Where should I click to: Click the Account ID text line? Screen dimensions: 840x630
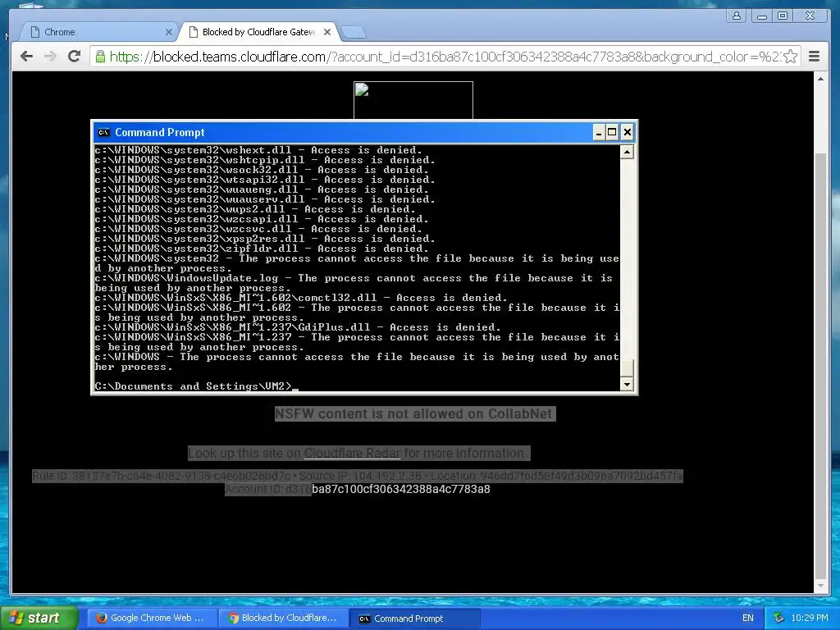[358, 489]
